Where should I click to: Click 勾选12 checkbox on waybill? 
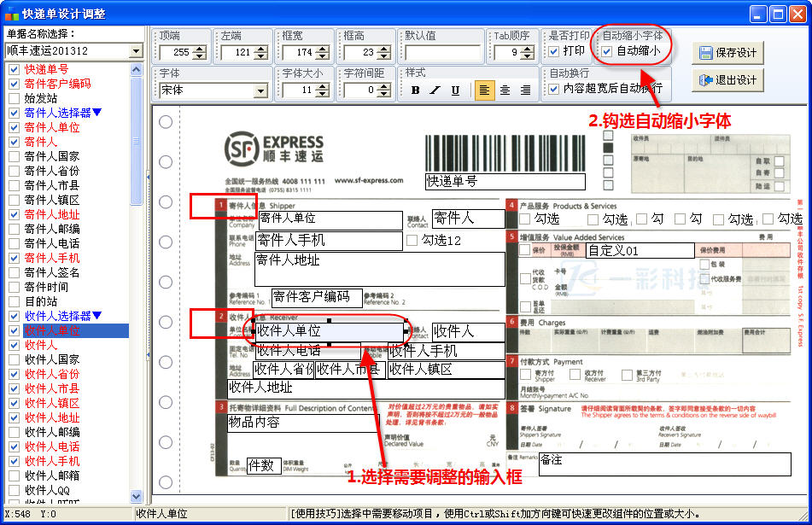412,240
